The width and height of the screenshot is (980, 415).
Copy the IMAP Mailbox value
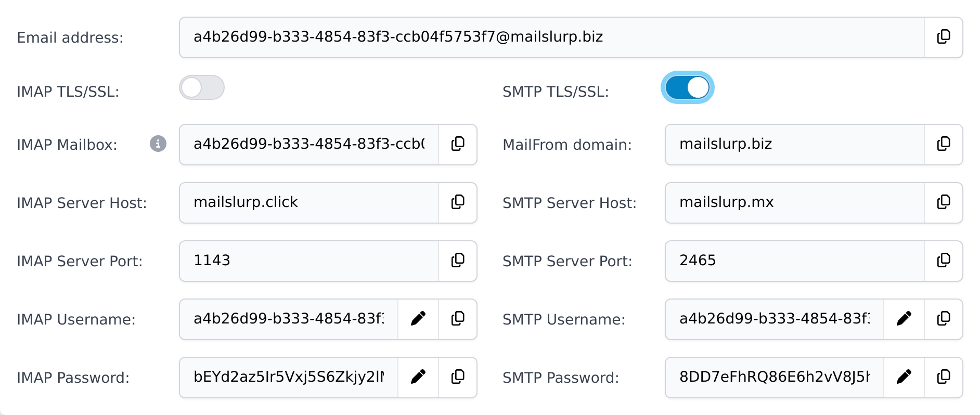458,145
